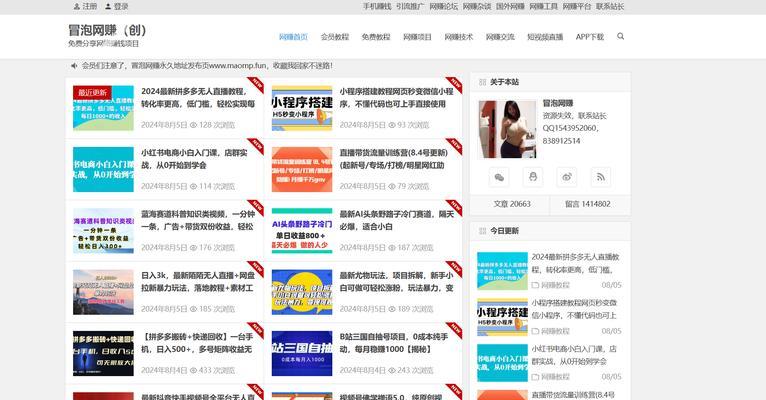This screenshot has height=400, width=766.
Task: Click the 留言 1414802 counter
Action: click(588, 204)
